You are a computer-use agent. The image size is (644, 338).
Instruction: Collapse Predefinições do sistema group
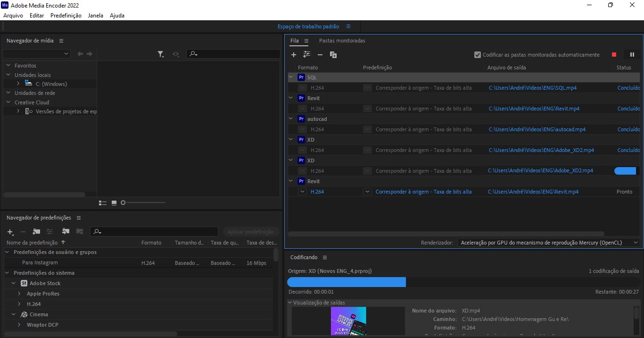pyautogui.click(x=8, y=273)
